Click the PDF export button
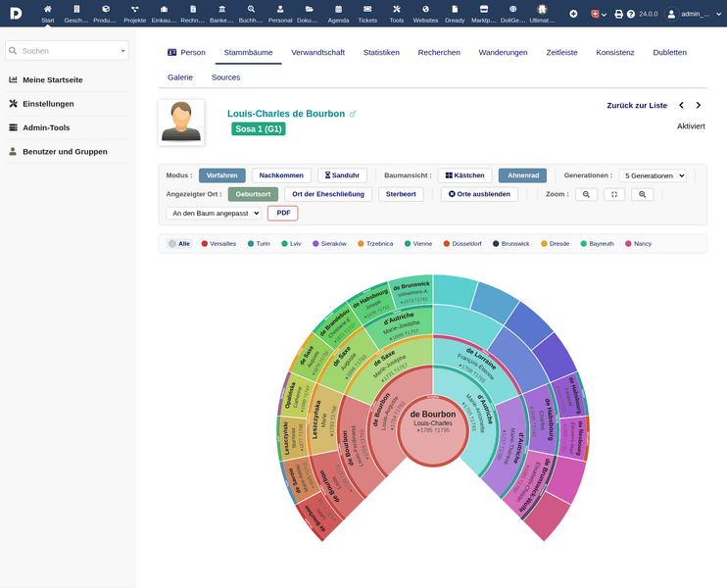 point(283,213)
